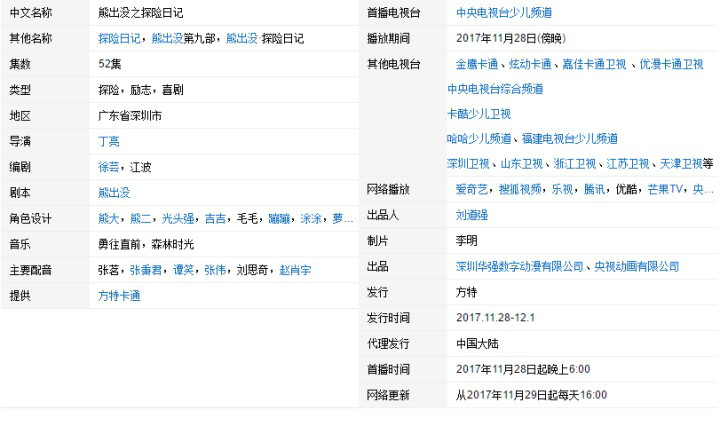Viewport: 720px width, 434px height.
Task: Open the 卡酷少儿卫视 link
Action: click(x=479, y=114)
